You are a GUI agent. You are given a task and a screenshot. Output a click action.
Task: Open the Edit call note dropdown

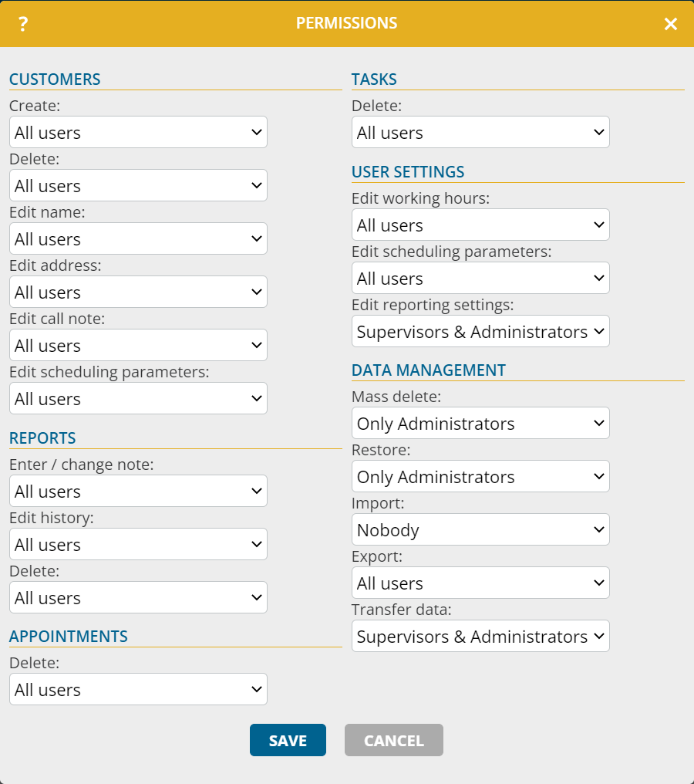click(137, 345)
